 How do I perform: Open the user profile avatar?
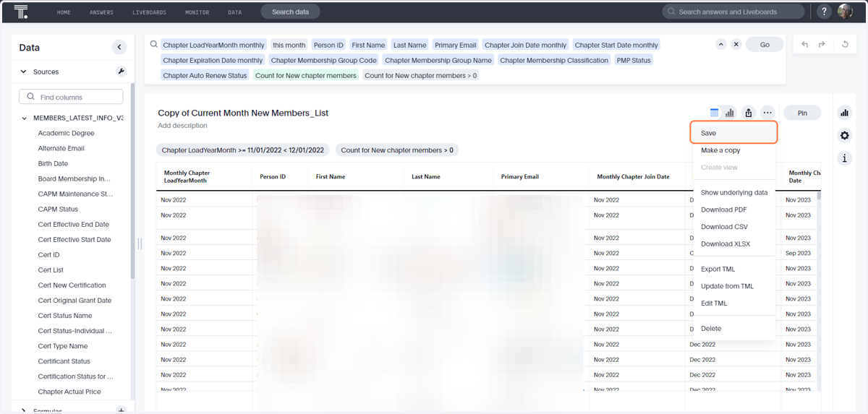pyautogui.click(x=845, y=12)
